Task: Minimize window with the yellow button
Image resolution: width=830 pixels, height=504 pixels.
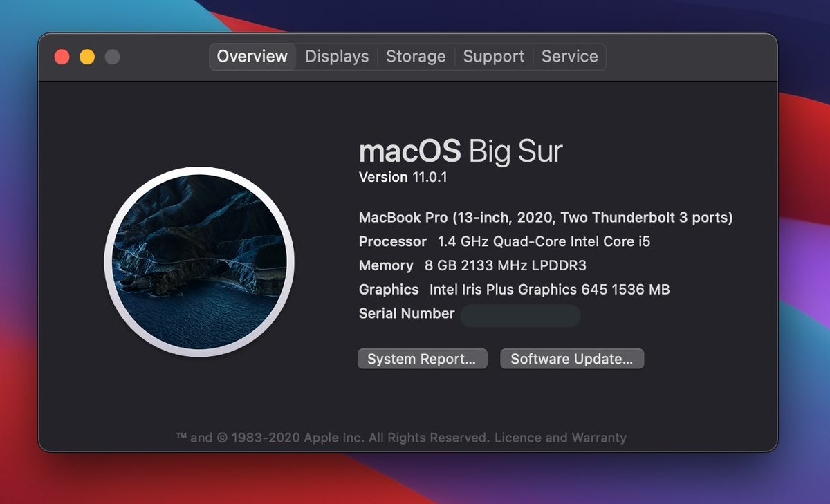Action: [x=87, y=57]
